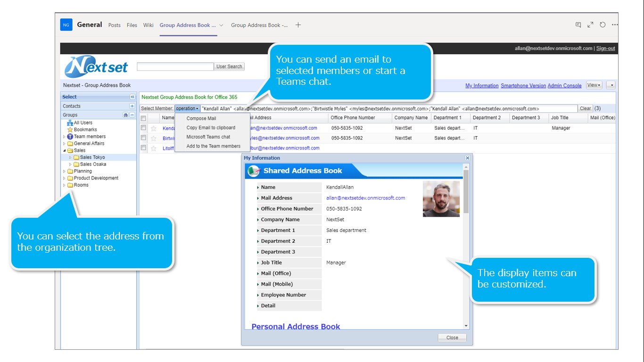
Task: Click the minus icon beside Groups
Action: point(132,115)
